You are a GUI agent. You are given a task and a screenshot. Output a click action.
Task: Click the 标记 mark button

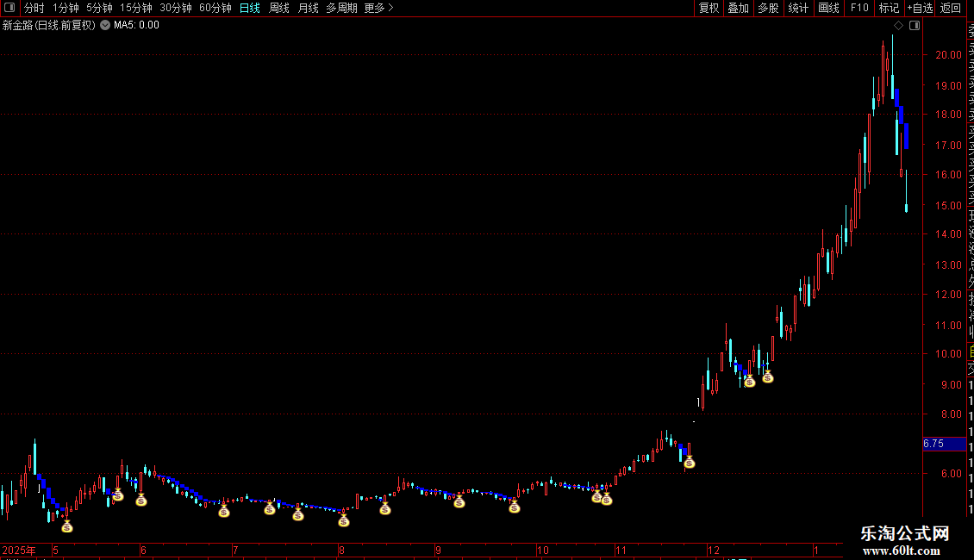tap(889, 8)
